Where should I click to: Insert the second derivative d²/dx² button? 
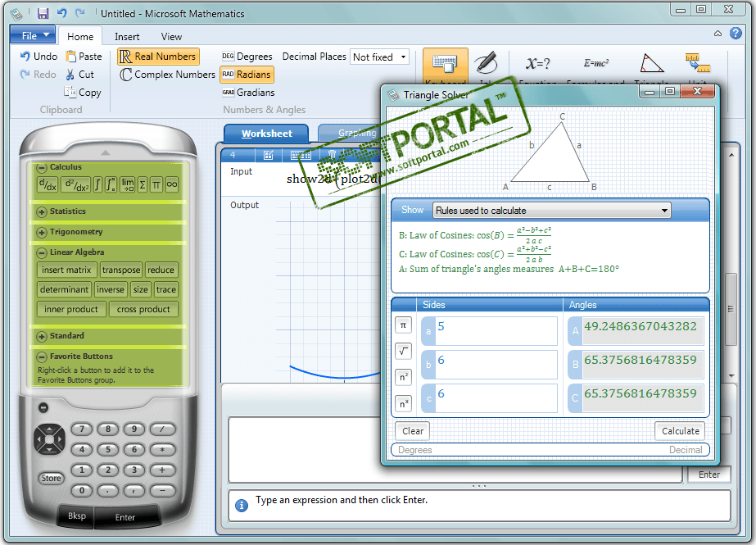pyautogui.click(x=77, y=184)
